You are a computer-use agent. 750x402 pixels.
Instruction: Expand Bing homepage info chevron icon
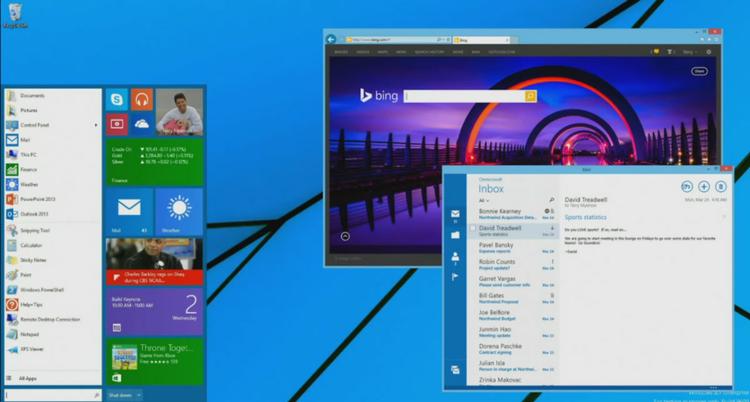click(x=345, y=236)
